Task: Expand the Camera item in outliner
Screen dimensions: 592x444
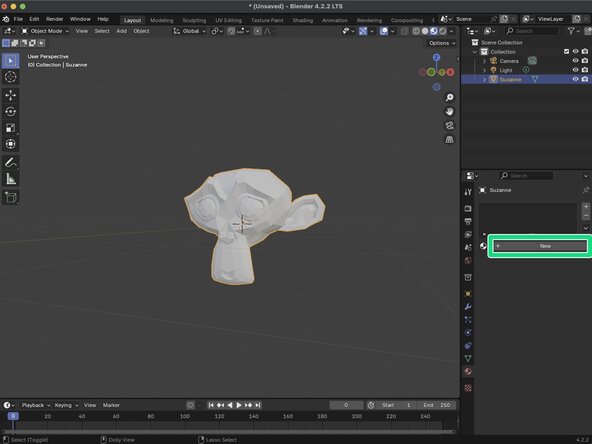Action: (484, 61)
